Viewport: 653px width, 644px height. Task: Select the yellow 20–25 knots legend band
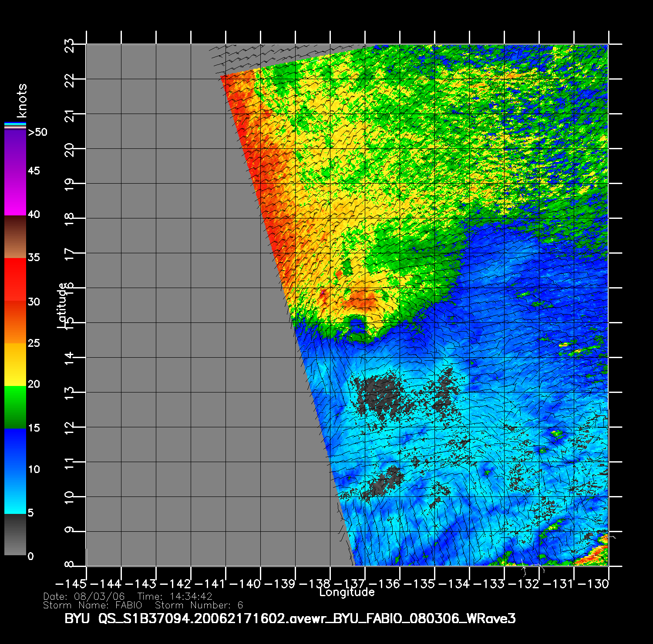pos(15,364)
